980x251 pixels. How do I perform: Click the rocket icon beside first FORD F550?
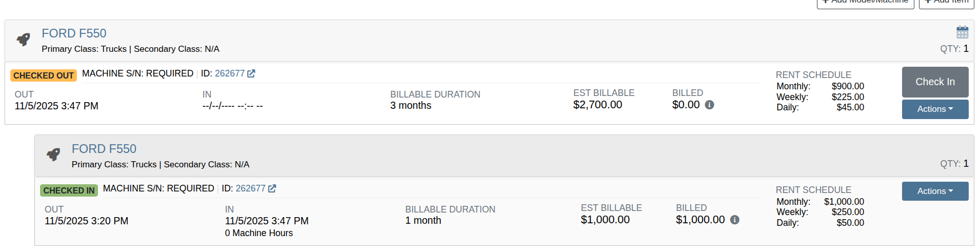pos(23,40)
